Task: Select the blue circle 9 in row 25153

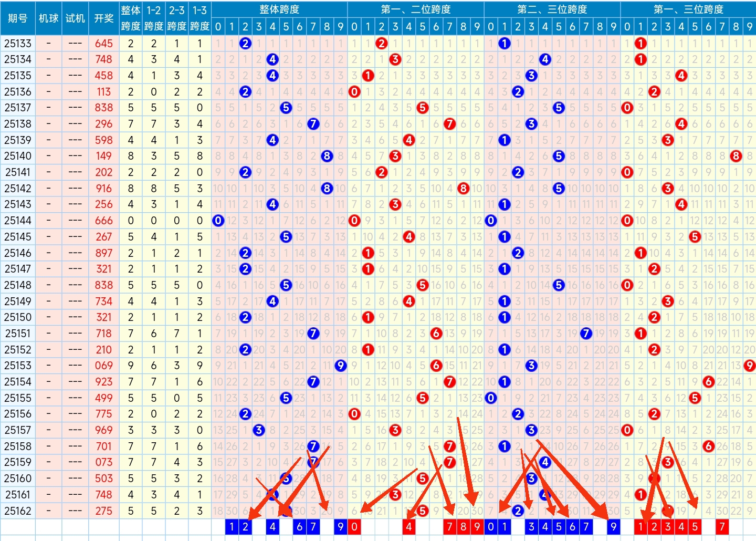Action: (x=341, y=366)
